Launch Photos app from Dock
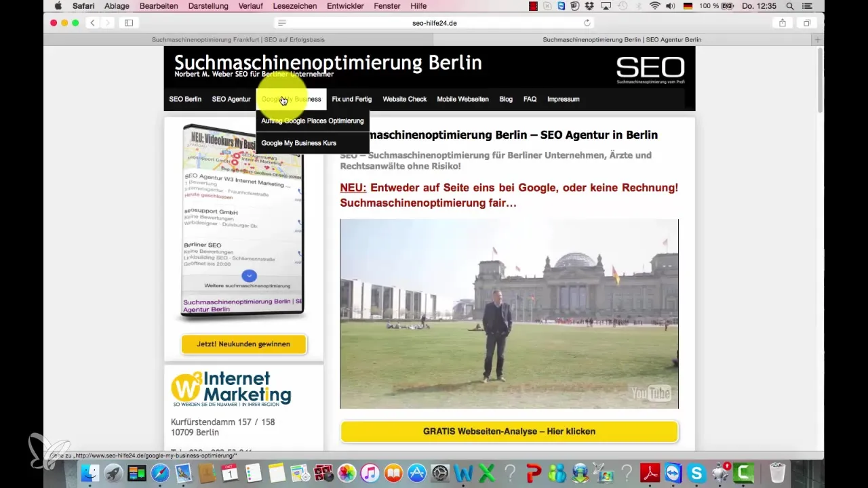 [x=347, y=472]
